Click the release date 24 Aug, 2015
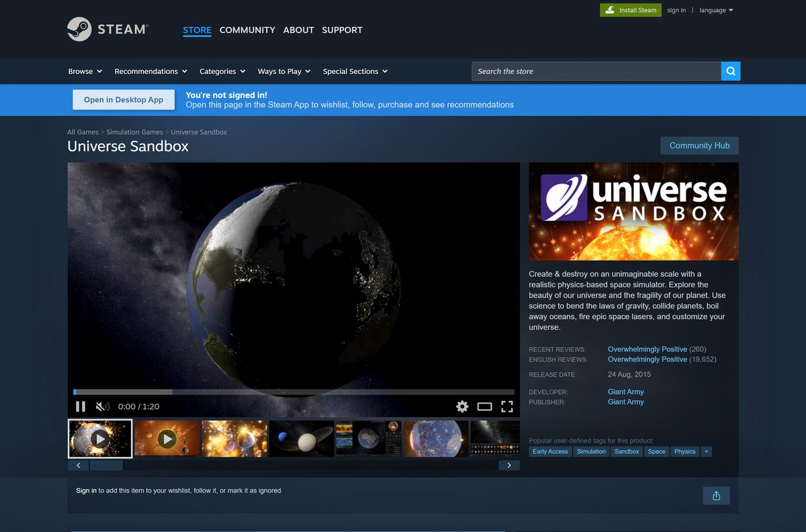806x532 pixels. [x=629, y=375]
